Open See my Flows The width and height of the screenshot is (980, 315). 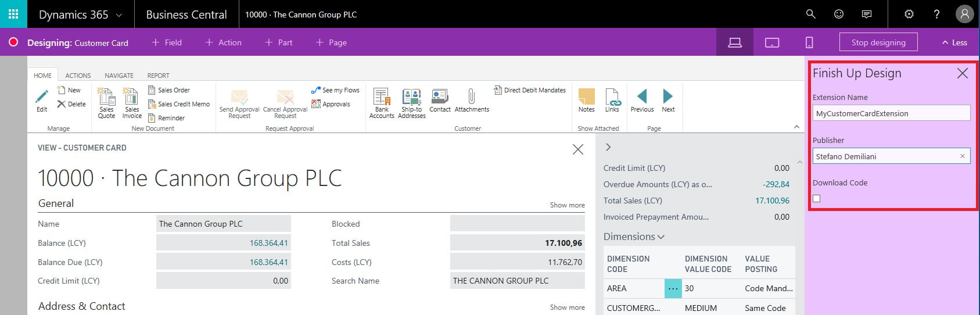[x=335, y=90]
